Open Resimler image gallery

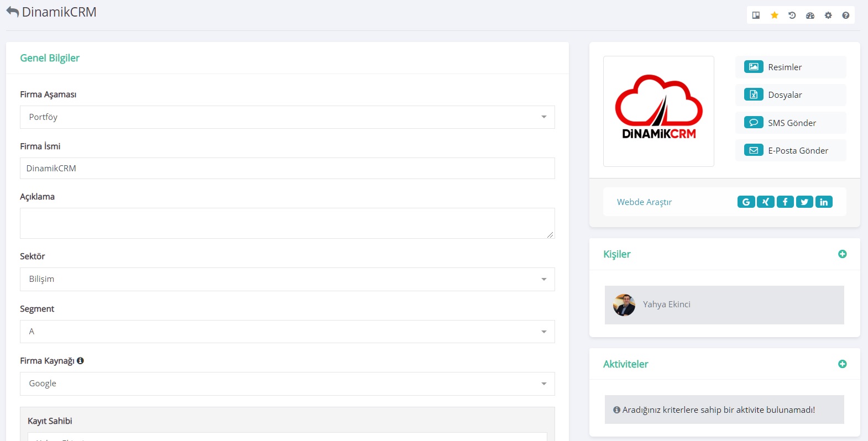click(x=791, y=67)
